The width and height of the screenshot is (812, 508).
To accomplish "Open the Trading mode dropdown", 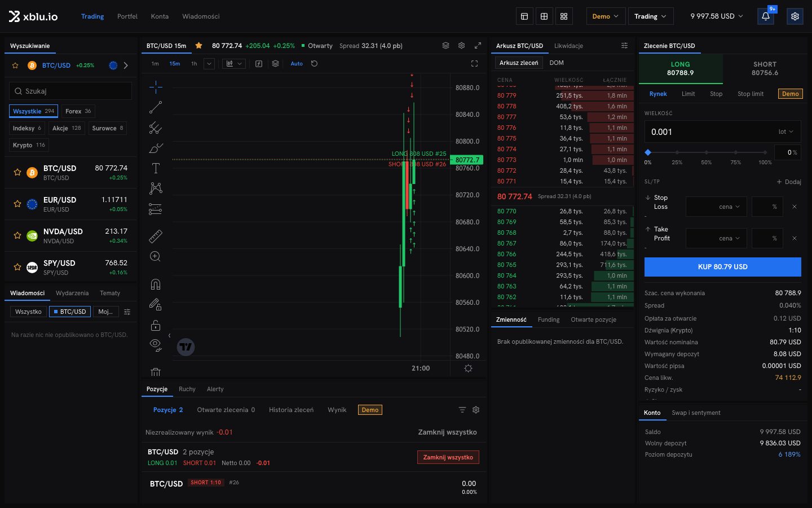I will pos(650,16).
